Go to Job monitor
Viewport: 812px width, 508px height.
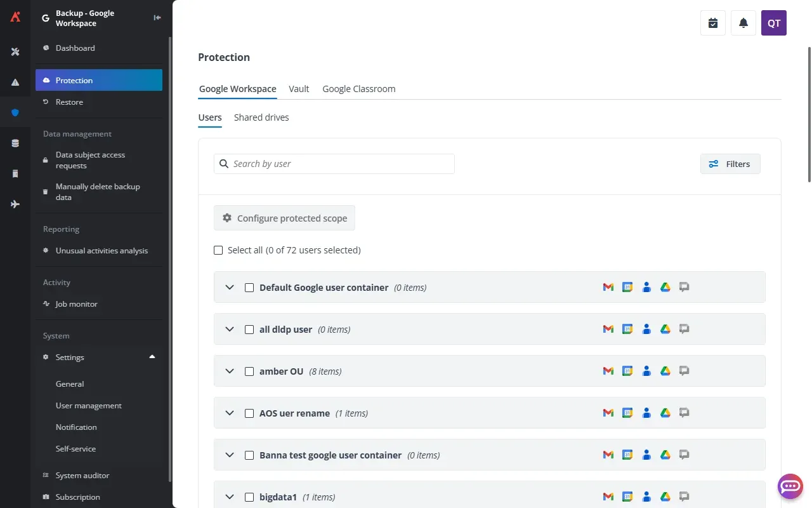tap(99, 304)
